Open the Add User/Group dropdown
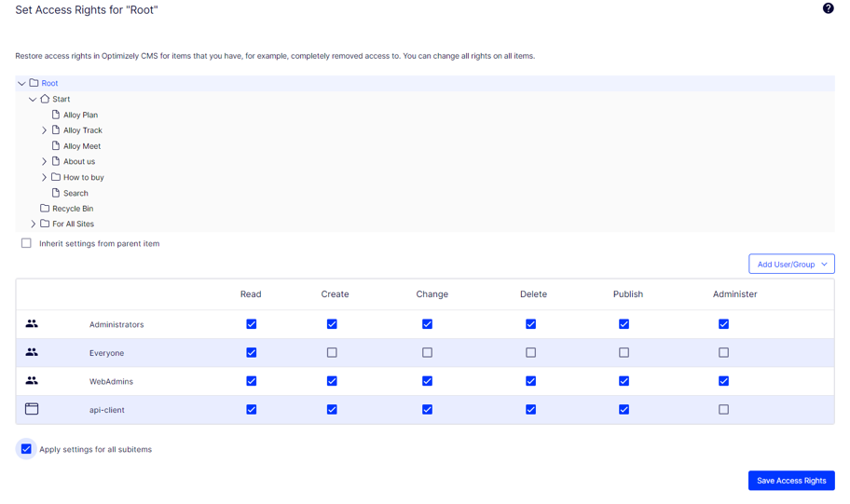 tap(791, 265)
